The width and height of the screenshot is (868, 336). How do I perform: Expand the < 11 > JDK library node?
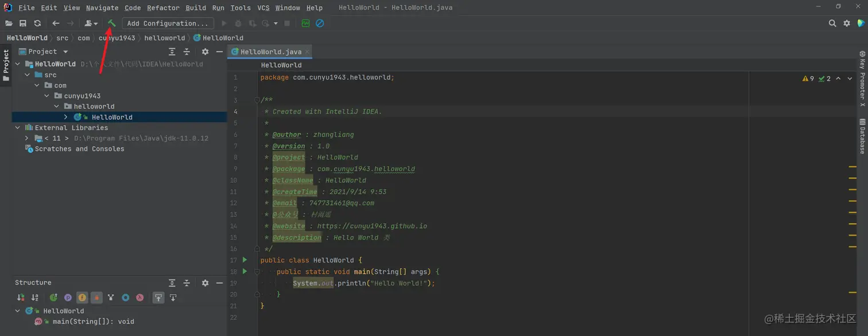pos(27,138)
